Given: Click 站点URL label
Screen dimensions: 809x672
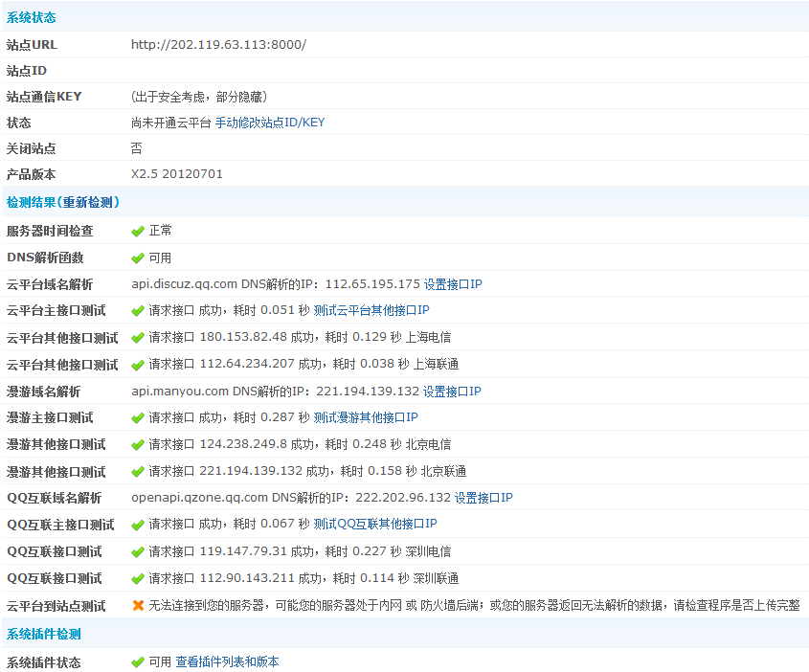Looking at the screenshot, I should 32,45.
